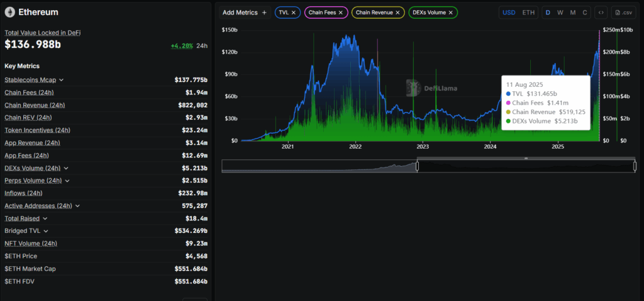Screen dimensions: 644x301
Task: Open the Total Value Locked in DeFi link
Action: [x=42, y=33]
